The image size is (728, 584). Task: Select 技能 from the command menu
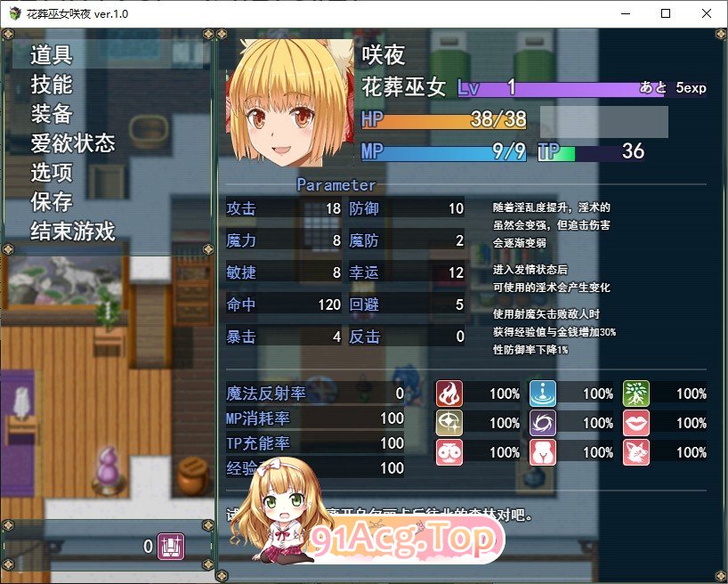[x=52, y=85]
